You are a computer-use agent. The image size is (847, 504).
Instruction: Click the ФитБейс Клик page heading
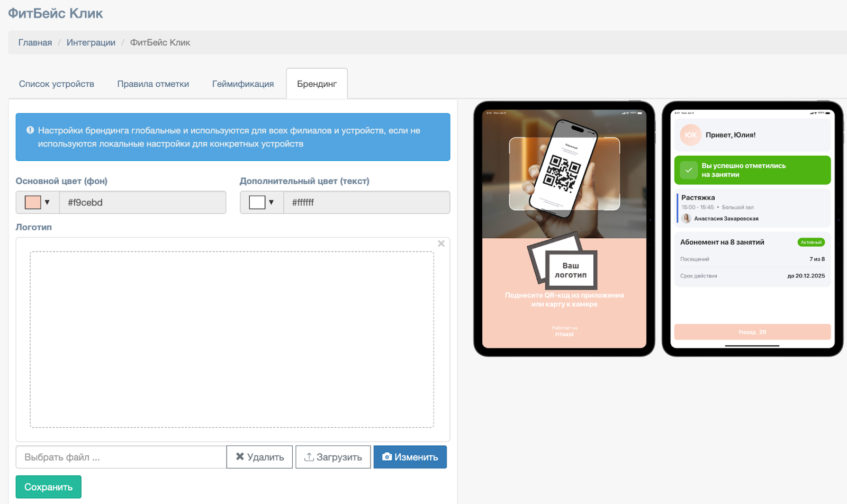point(56,13)
